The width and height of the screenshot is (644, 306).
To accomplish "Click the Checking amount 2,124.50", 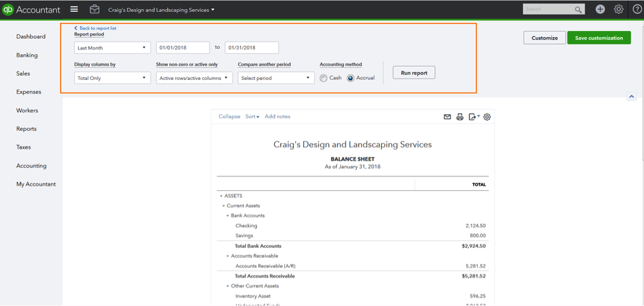I will 476,226.
